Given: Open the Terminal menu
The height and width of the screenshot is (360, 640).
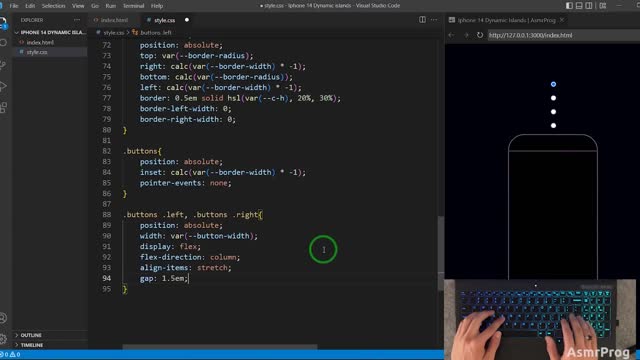Looking at the screenshot, I should pos(133,6).
